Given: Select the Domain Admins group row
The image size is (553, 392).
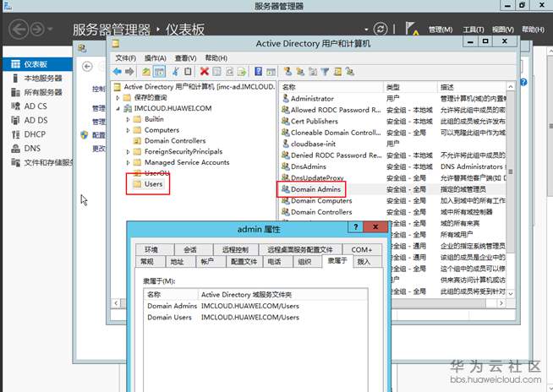Looking at the screenshot, I should tap(394, 189).
